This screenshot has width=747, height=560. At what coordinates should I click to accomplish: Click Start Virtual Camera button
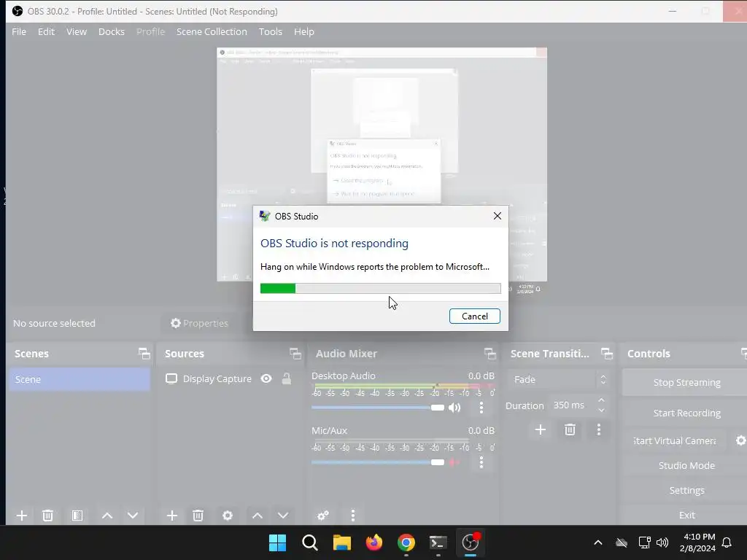[675, 440]
